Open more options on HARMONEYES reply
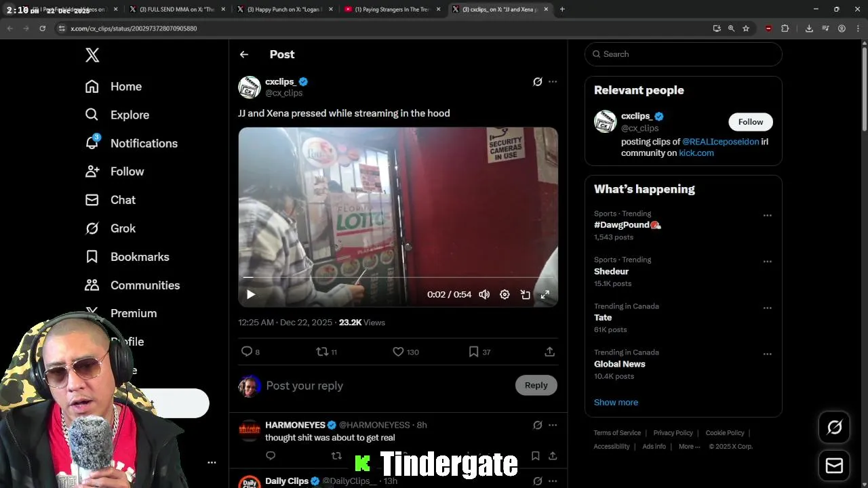868x488 pixels. 553,425
